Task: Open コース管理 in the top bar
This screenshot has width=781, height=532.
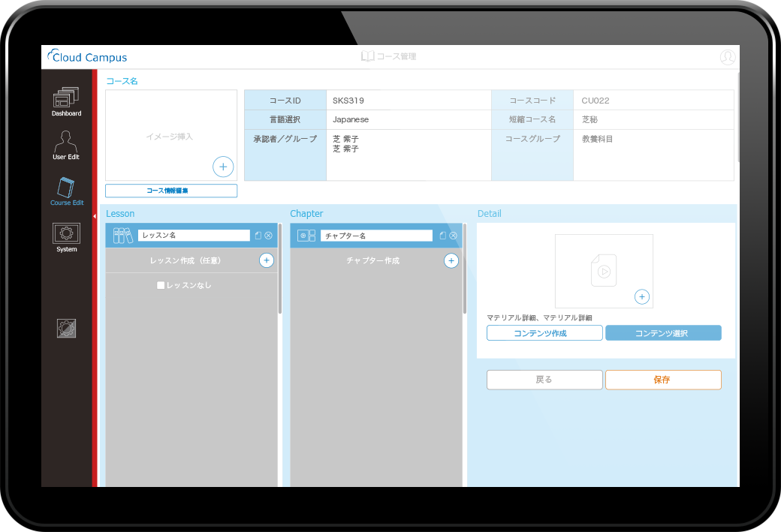Action: pyautogui.click(x=390, y=56)
